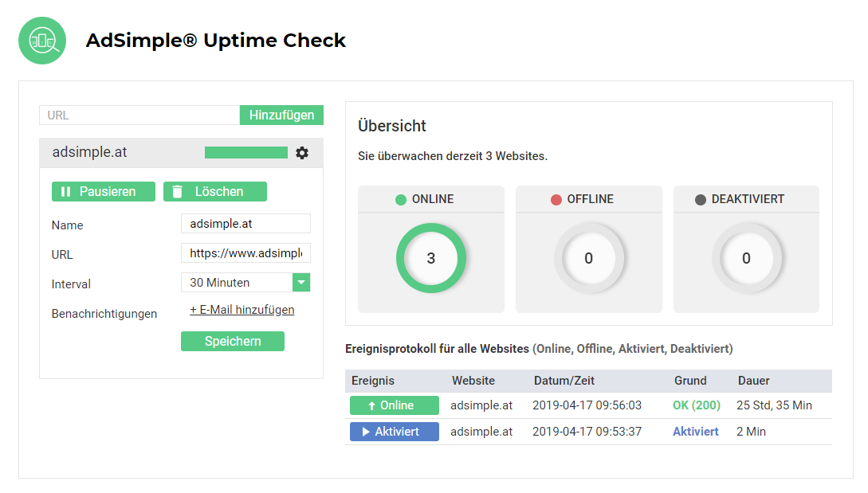The image size is (868, 493).
Task: Click the red OFFLINE status dot
Action: click(556, 199)
